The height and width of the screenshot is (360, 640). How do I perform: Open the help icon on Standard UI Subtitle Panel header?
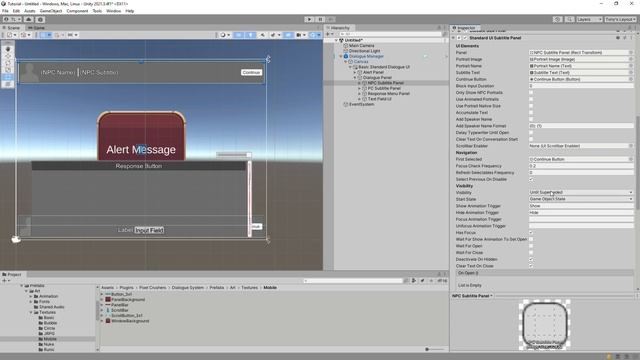coord(618,38)
